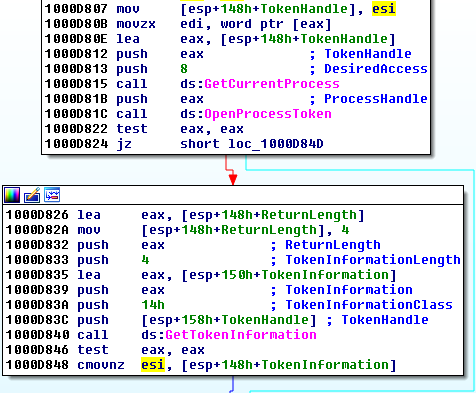The image size is (476, 393).
Task: Open the node color picker icon
Action: [12, 195]
